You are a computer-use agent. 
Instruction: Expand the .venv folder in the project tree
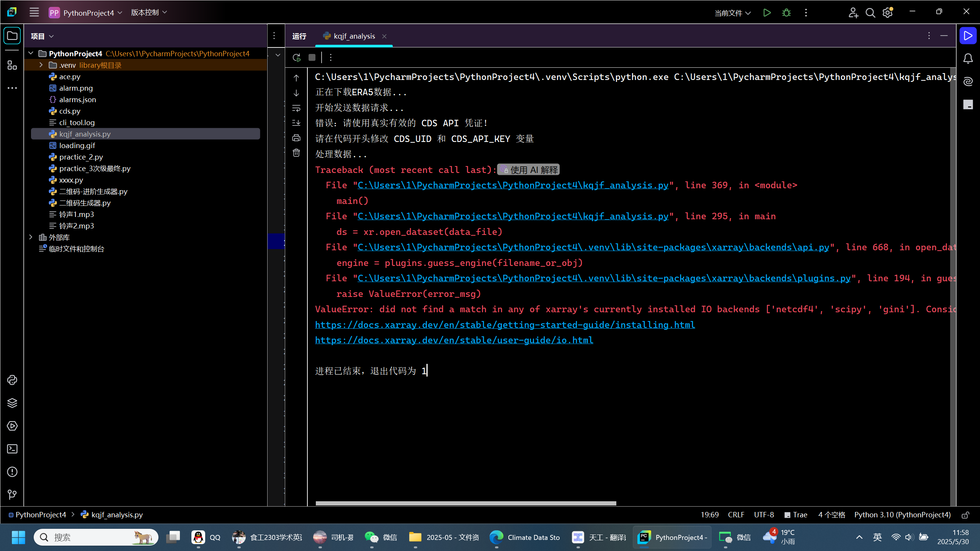[41, 65]
